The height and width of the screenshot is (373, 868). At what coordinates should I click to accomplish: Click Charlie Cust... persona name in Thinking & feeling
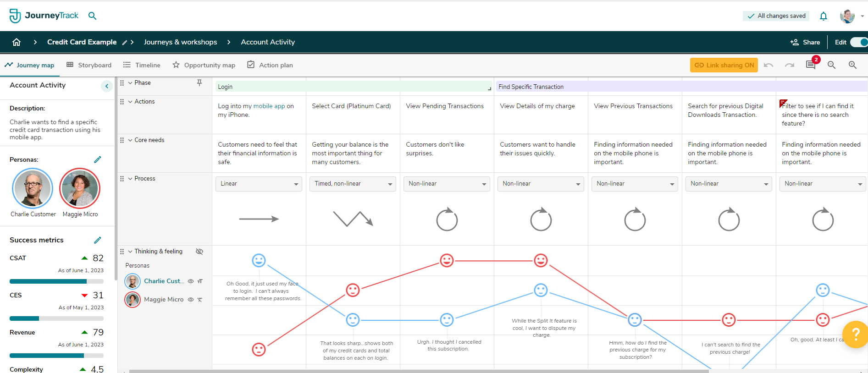coord(164,281)
